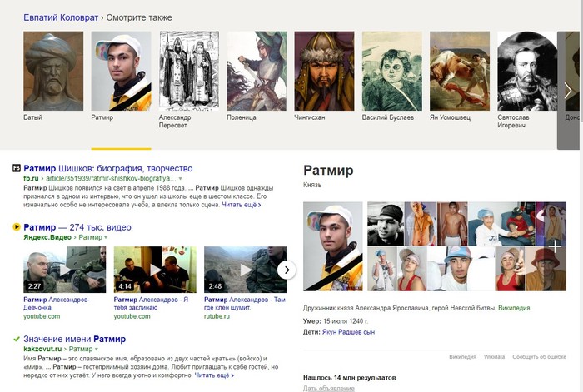Click the yellow video play favicon
583x392 pixels.
point(17,226)
